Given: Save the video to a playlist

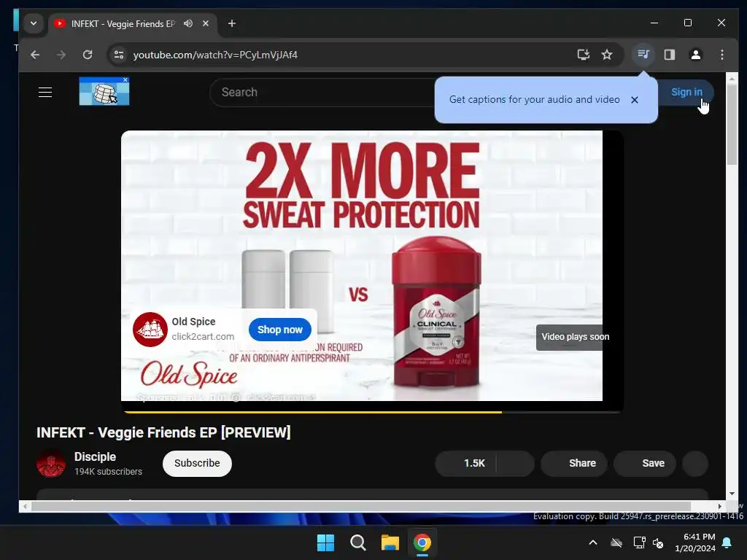Looking at the screenshot, I should tap(645, 463).
